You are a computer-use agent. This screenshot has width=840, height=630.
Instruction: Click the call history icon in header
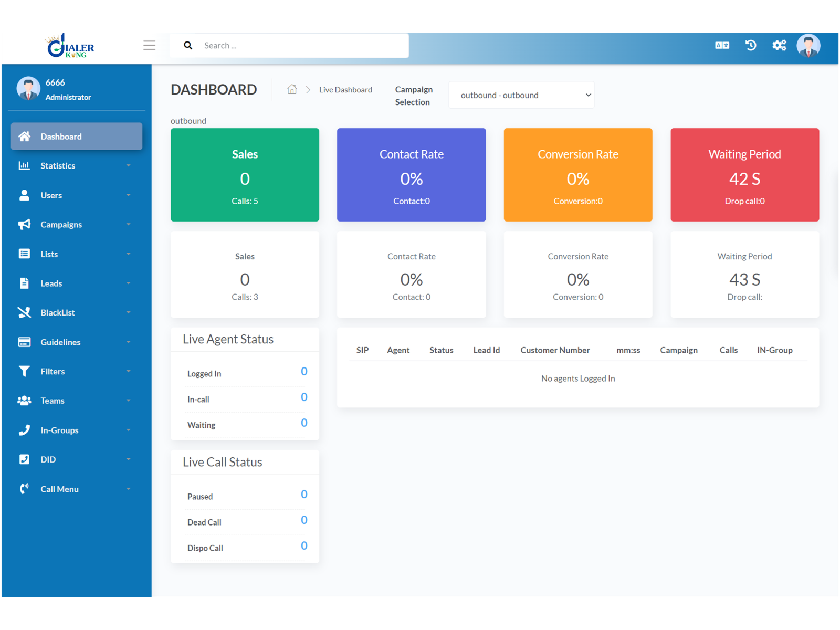click(751, 45)
